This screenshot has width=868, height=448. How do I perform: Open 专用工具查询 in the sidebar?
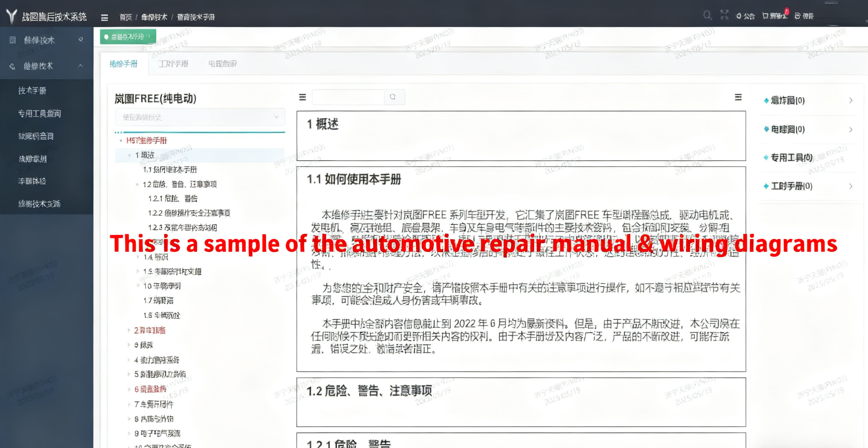(x=39, y=114)
